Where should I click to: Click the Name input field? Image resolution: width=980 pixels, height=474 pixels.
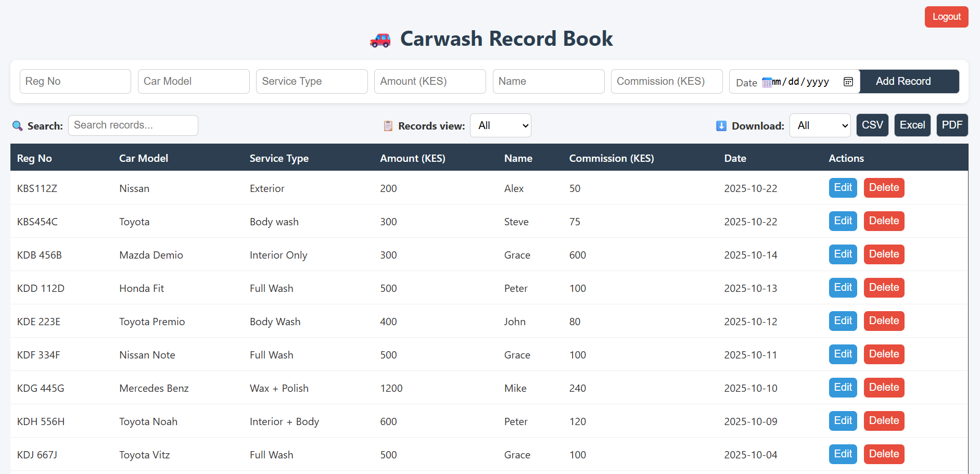pos(548,81)
